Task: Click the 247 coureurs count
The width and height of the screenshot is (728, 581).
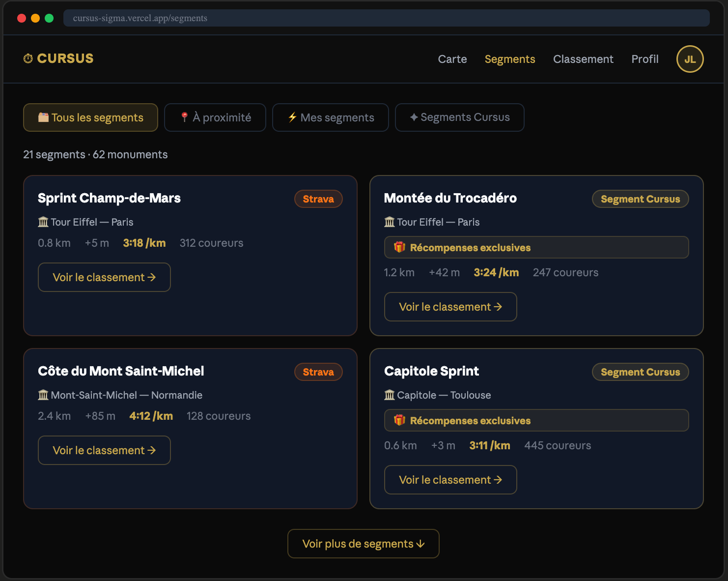Action: click(565, 272)
